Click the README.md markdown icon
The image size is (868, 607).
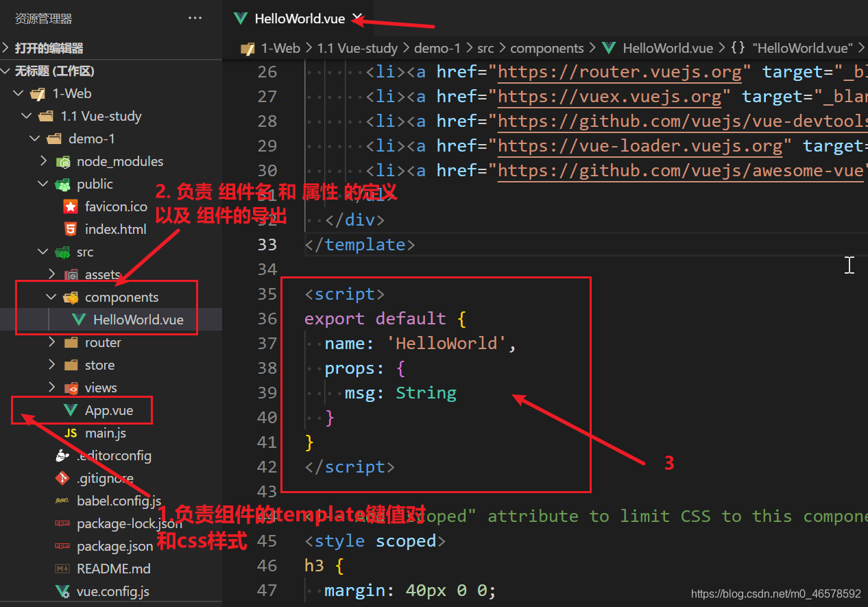coord(62,569)
